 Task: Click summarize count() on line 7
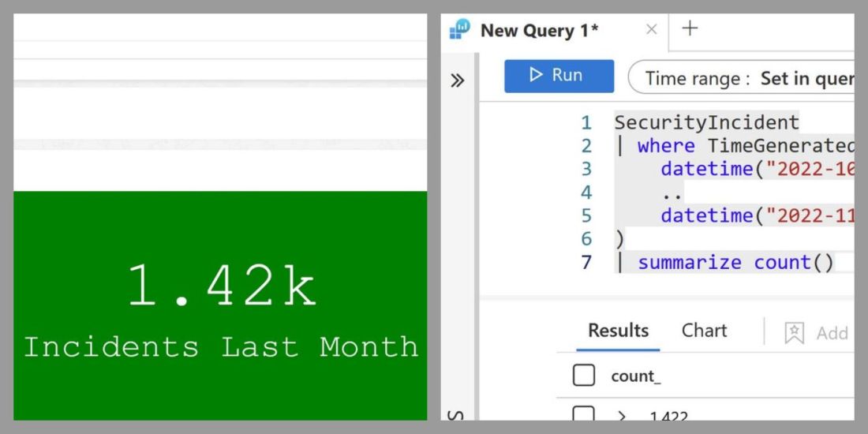click(735, 262)
